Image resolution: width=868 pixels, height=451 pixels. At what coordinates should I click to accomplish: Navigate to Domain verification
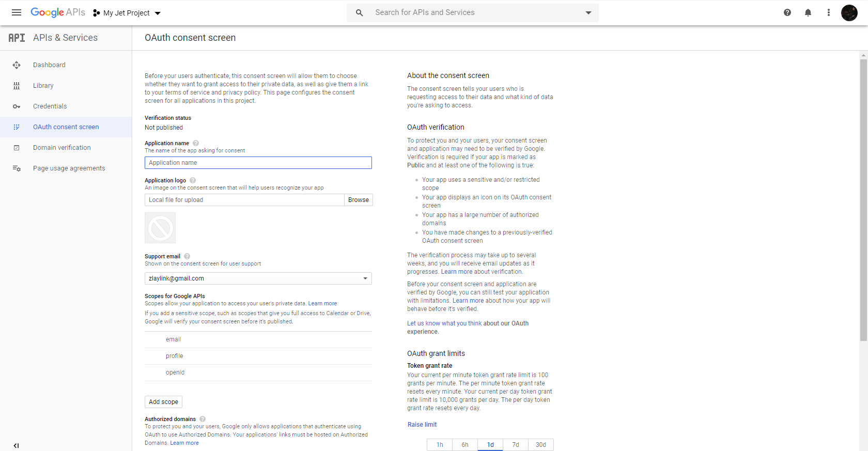(66, 148)
